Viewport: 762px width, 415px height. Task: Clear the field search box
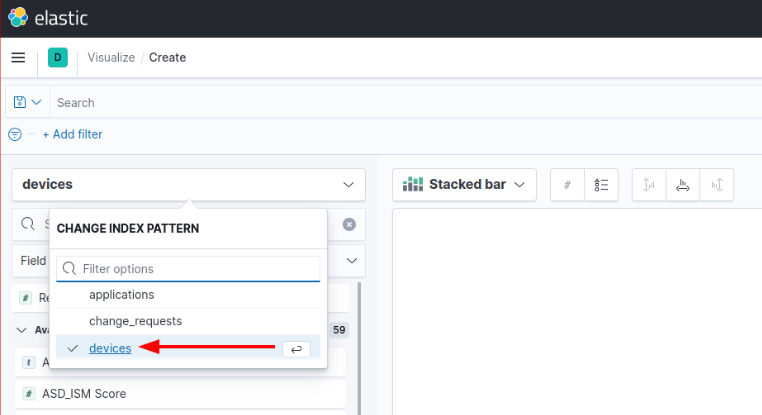349,225
